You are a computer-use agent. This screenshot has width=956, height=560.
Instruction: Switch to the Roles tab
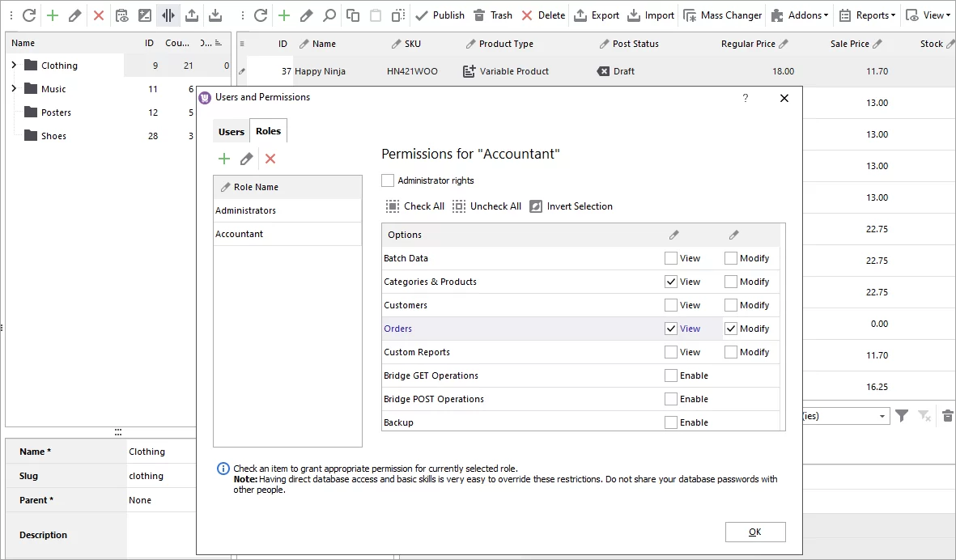click(268, 130)
